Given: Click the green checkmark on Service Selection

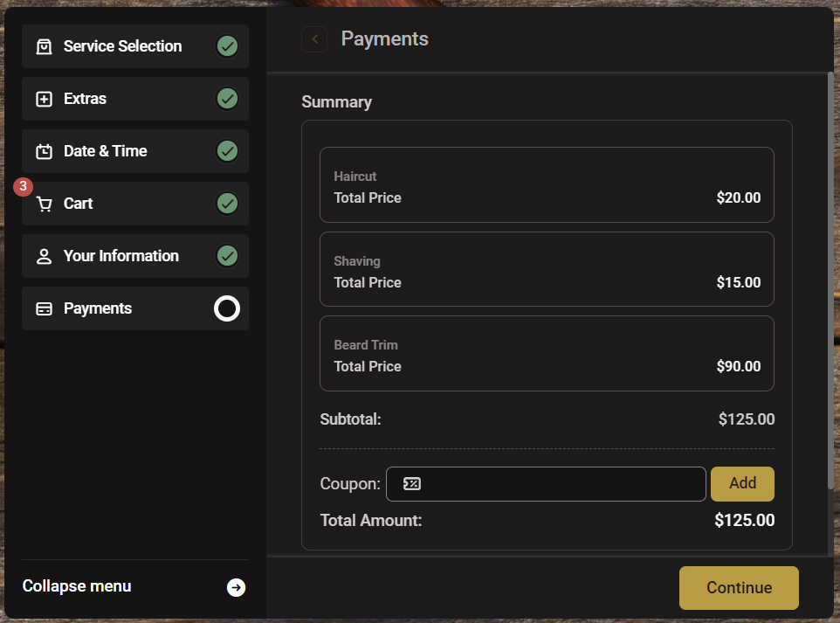Looking at the screenshot, I should point(227,45).
